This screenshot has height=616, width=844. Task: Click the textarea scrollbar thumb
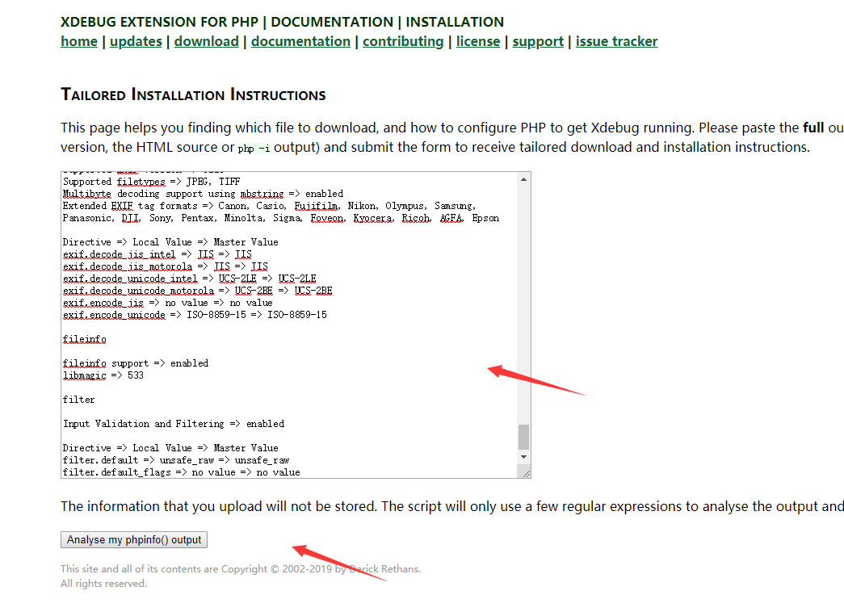(523, 437)
